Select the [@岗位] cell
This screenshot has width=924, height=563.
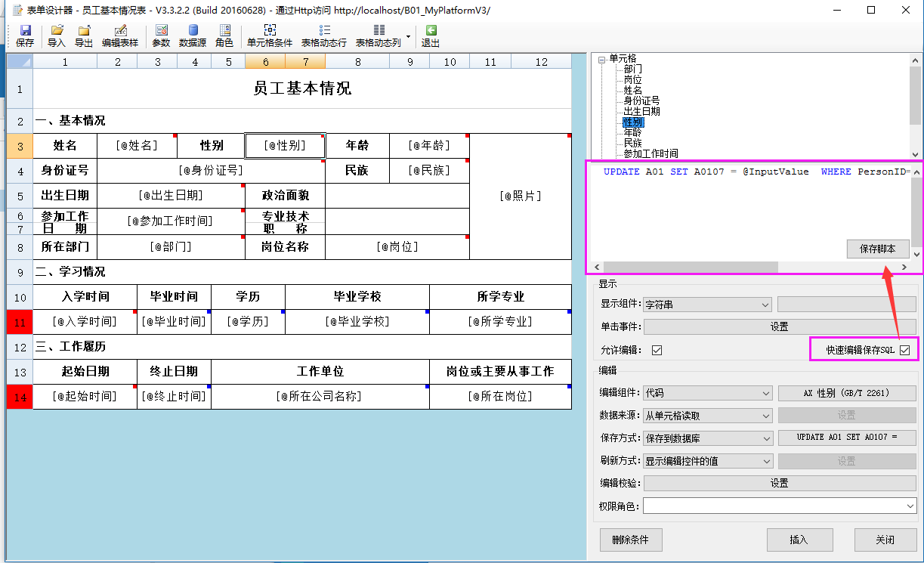397,247
